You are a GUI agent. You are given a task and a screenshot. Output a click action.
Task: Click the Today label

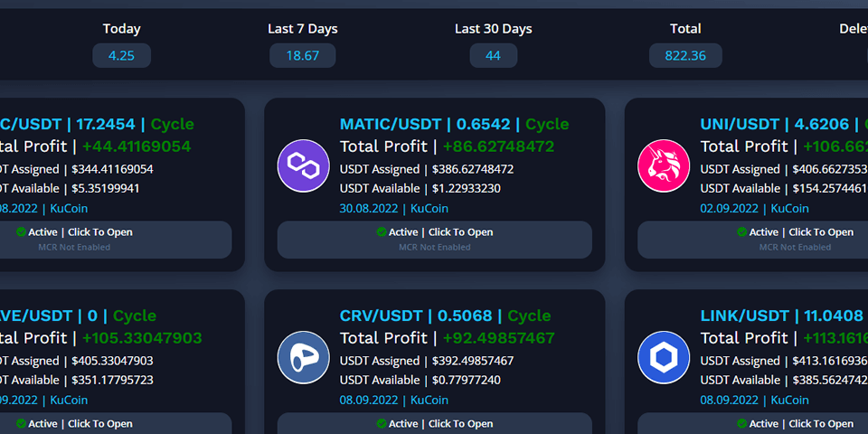122,29
